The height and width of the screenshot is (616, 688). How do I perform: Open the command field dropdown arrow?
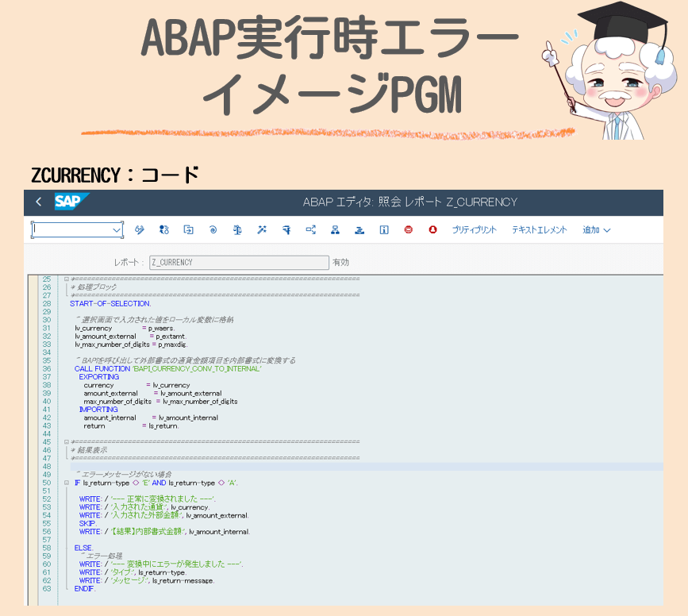click(117, 229)
